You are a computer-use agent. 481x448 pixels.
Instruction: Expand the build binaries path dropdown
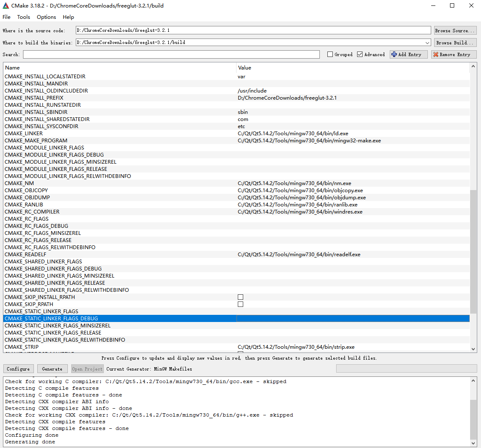(427, 42)
